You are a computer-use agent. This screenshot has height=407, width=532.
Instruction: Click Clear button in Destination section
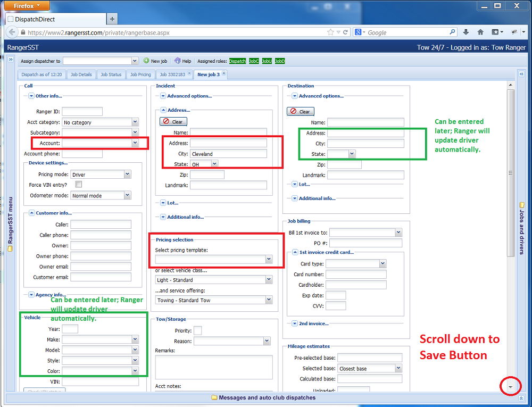[x=300, y=112]
